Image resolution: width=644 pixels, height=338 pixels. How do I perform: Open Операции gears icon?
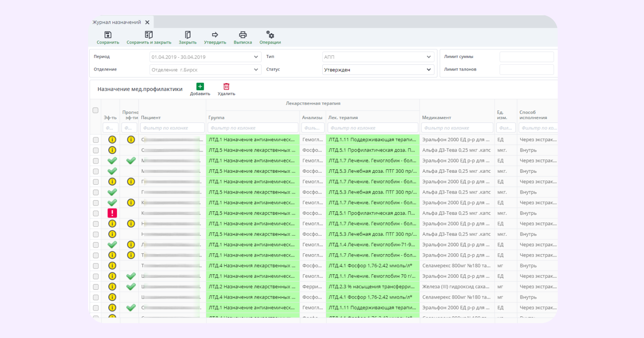(x=270, y=34)
